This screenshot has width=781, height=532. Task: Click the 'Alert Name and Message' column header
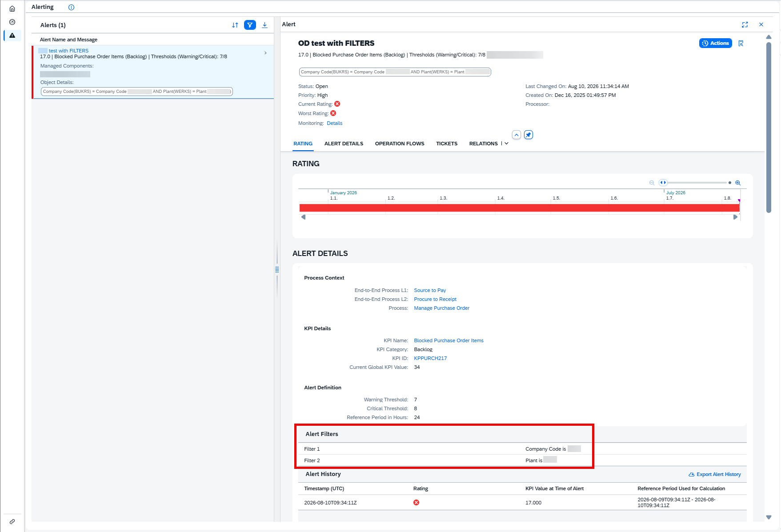coord(68,40)
